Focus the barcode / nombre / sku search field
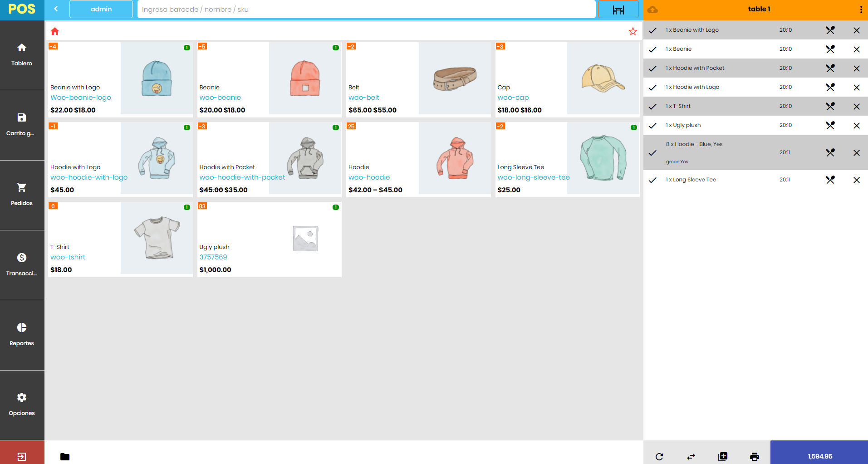868x464 pixels. (x=366, y=9)
